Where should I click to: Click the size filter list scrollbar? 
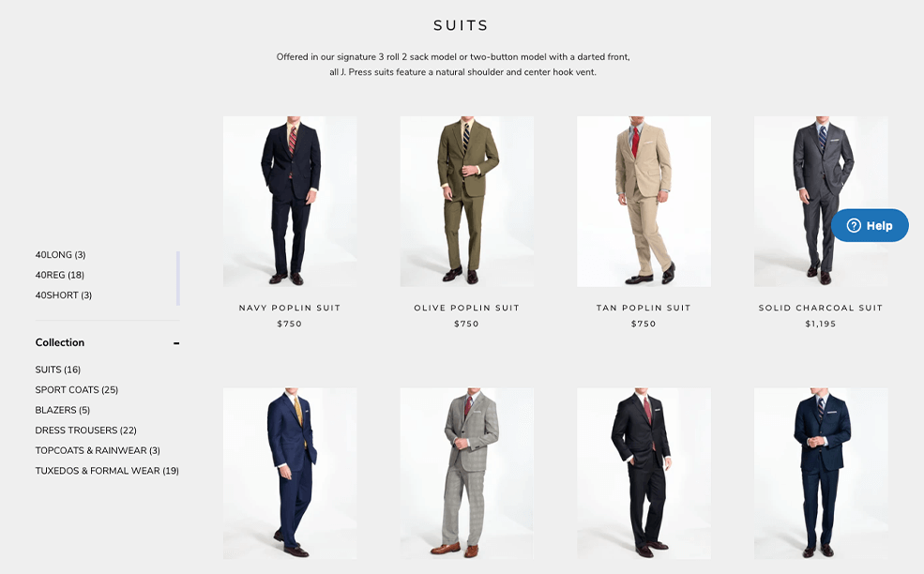click(178, 279)
